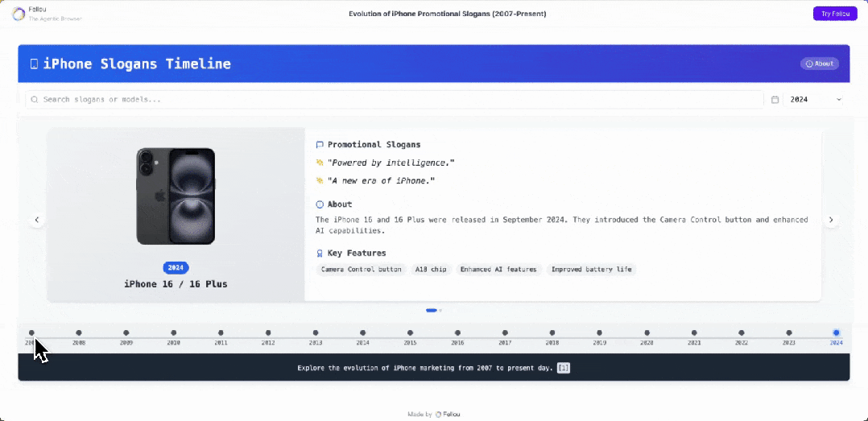Viewport: 868px width, 421px height.
Task: Click the "A new era of iPhone." slogan
Action: 381,181
